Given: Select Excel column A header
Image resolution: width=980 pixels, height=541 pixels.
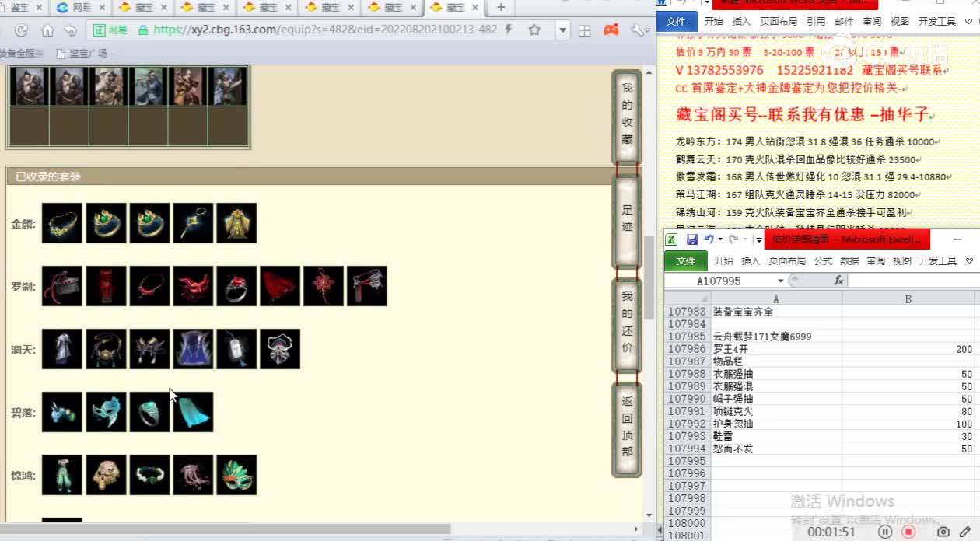Looking at the screenshot, I should (776, 298).
